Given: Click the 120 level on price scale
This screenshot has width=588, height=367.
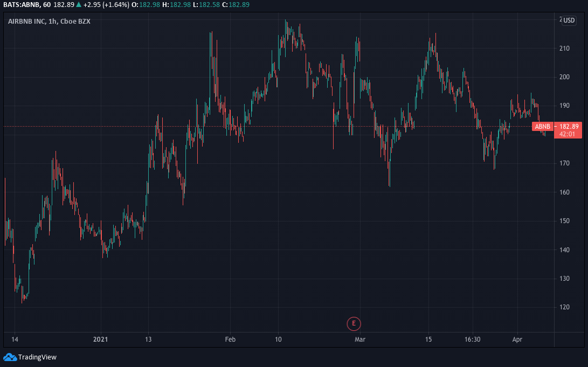Looking at the screenshot, I should [x=564, y=307].
